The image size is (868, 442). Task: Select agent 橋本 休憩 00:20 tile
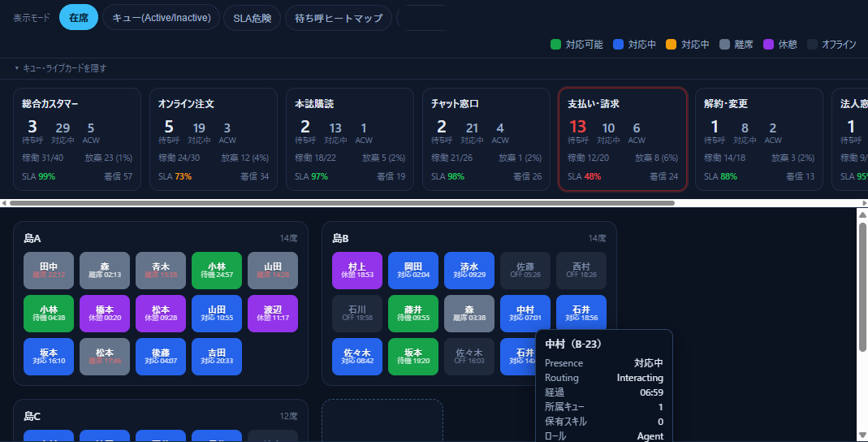tap(105, 314)
